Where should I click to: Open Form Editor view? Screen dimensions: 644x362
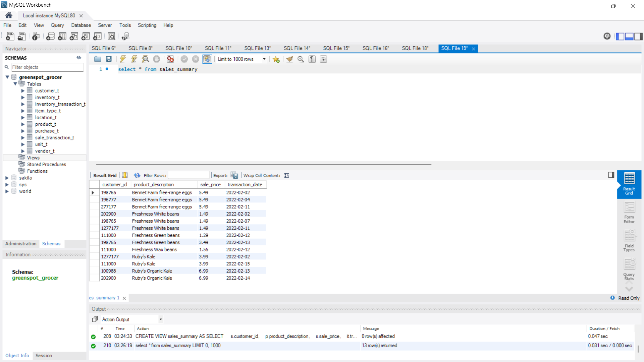coord(629,213)
